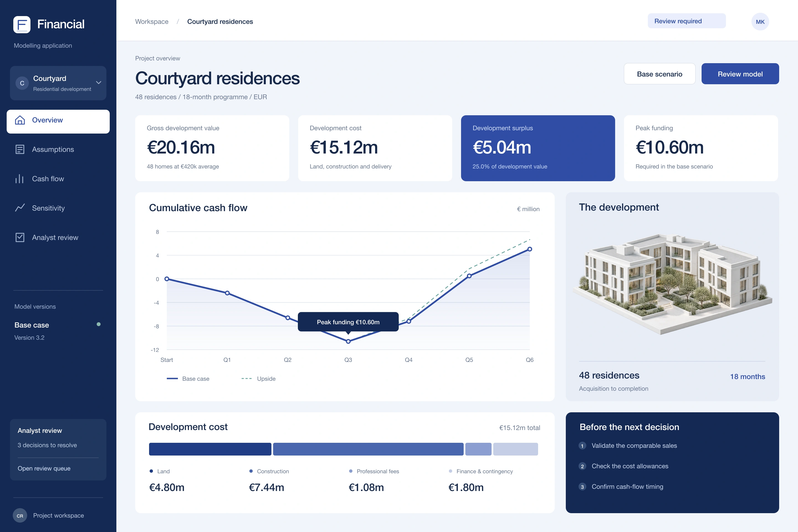
Task: Open the Overview section
Action: [58, 121]
